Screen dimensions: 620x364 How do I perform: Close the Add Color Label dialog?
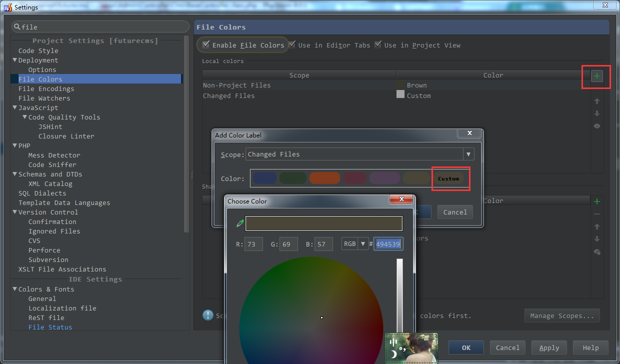(x=469, y=133)
